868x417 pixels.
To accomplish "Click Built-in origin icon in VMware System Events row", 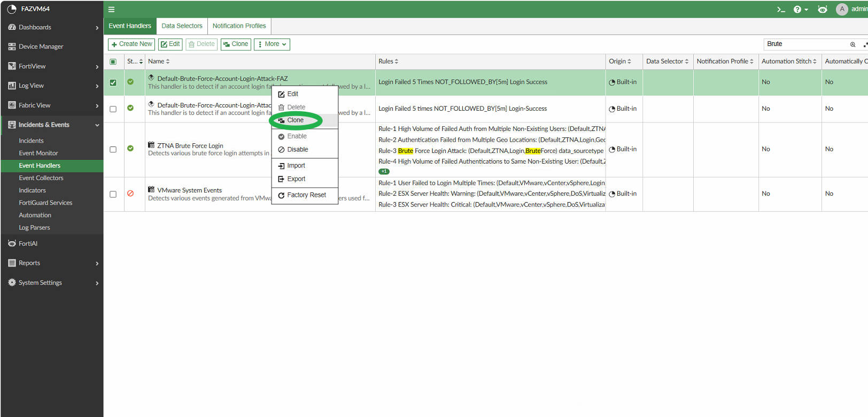I will pyautogui.click(x=612, y=194).
